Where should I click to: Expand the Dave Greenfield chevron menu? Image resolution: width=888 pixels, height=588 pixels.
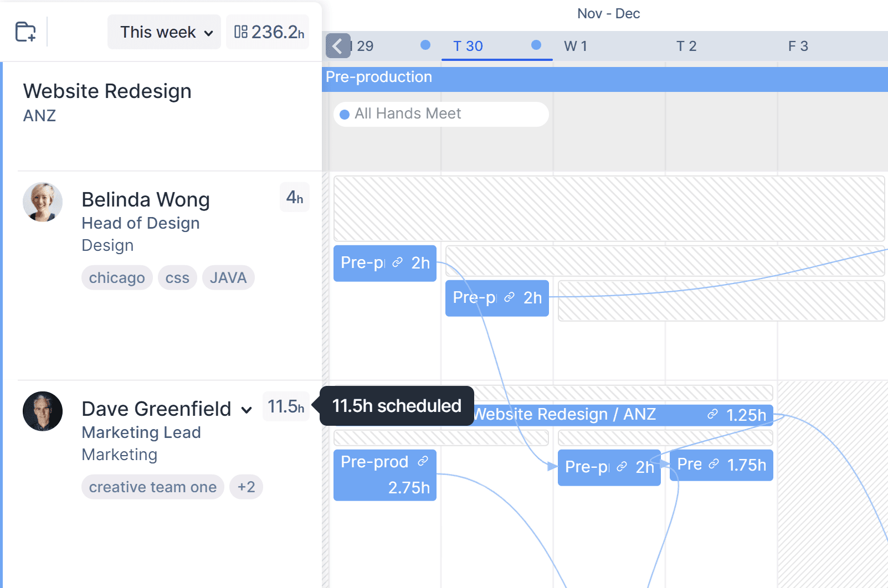pyautogui.click(x=247, y=410)
